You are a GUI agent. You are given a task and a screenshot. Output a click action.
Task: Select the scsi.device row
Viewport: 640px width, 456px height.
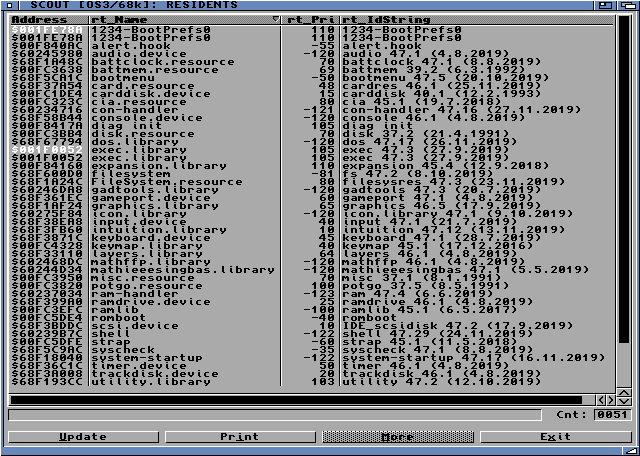point(311,326)
